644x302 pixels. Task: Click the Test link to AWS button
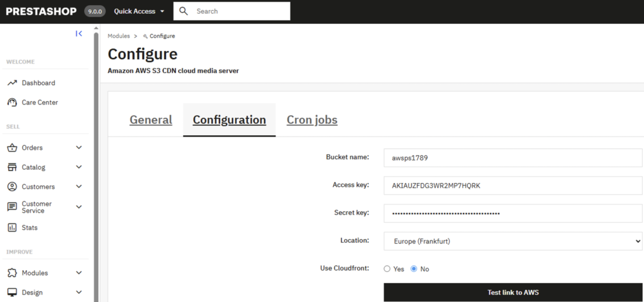(x=513, y=293)
